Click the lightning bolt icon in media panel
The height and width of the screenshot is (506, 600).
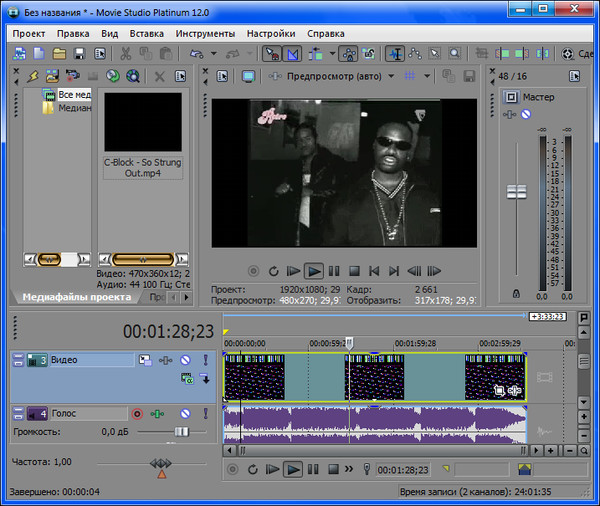click(x=31, y=76)
